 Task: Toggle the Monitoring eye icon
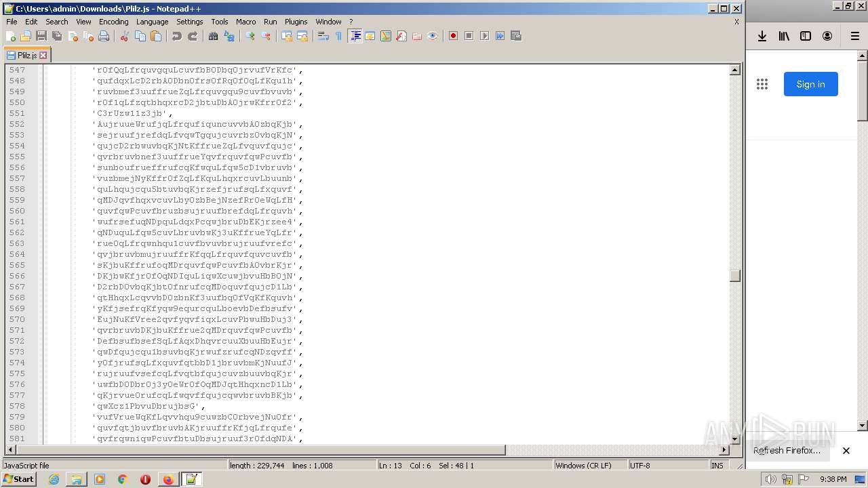pyautogui.click(x=433, y=36)
